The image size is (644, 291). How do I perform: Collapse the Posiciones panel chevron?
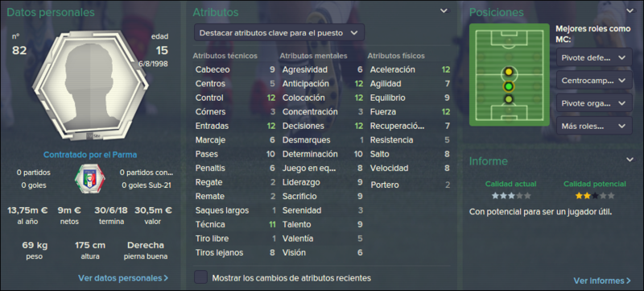point(630,11)
